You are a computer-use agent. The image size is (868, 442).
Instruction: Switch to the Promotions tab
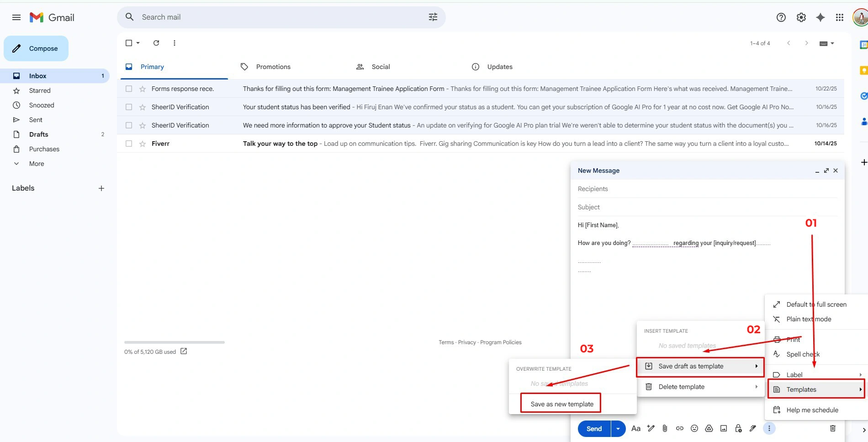[273, 67]
